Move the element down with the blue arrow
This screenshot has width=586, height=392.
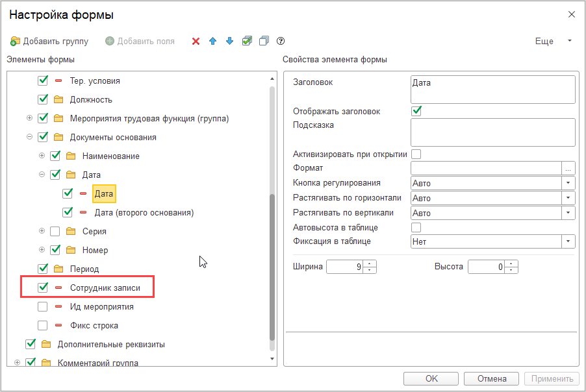pyautogui.click(x=229, y=41)
